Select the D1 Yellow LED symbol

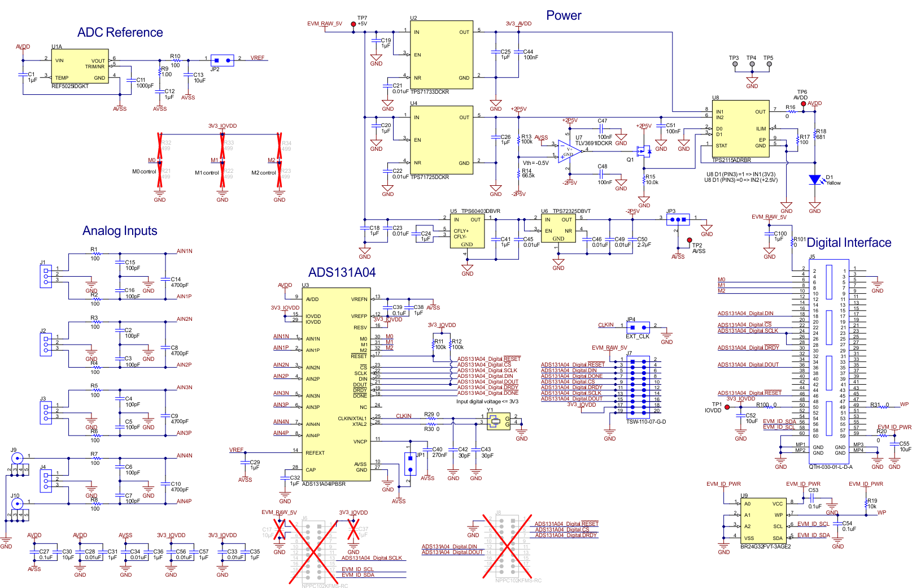click(x=814, y=180)
